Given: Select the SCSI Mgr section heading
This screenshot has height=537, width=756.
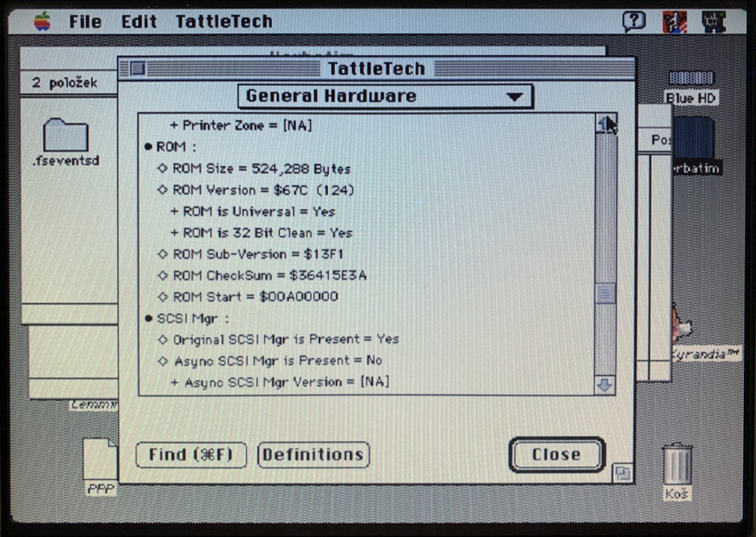Looking at the screenshot, I should [187, 319].
